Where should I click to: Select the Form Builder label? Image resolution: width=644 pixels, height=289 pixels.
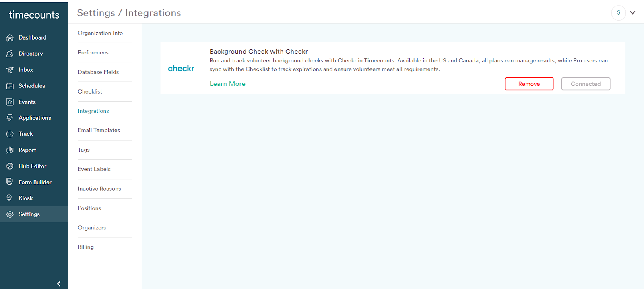[35, 182]
